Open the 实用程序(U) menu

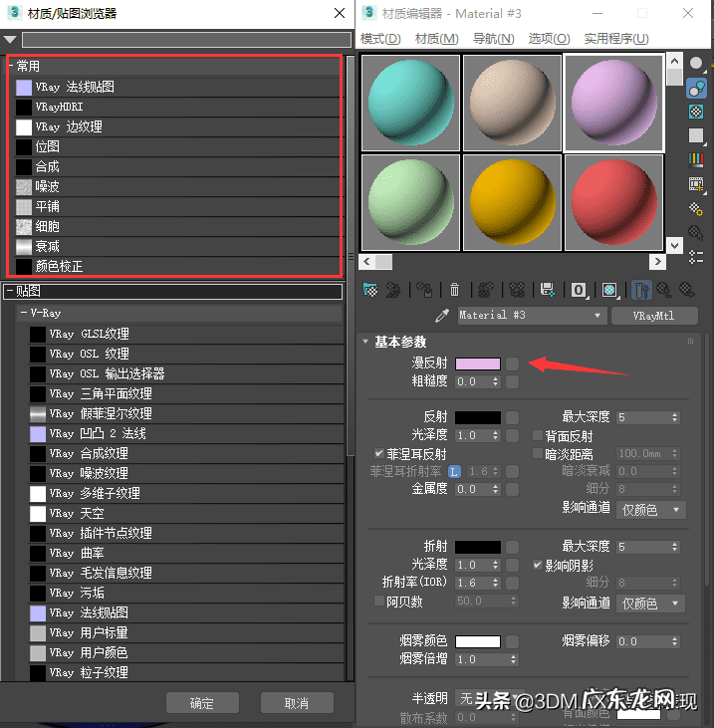coord(616,38)
